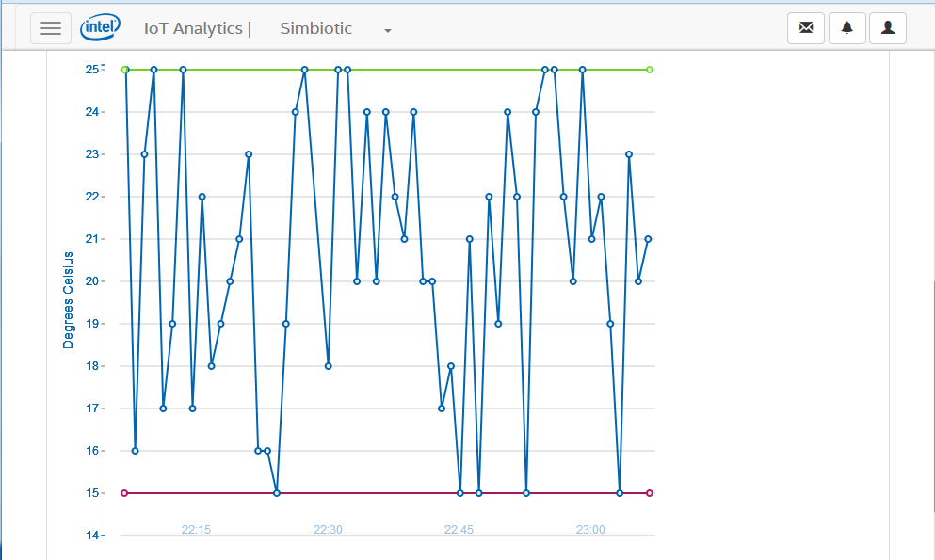The width and height of the screenshot is (935, 560).
Task: Select the red minimum threshold line endpoint
Action: [x=648, y=491]
